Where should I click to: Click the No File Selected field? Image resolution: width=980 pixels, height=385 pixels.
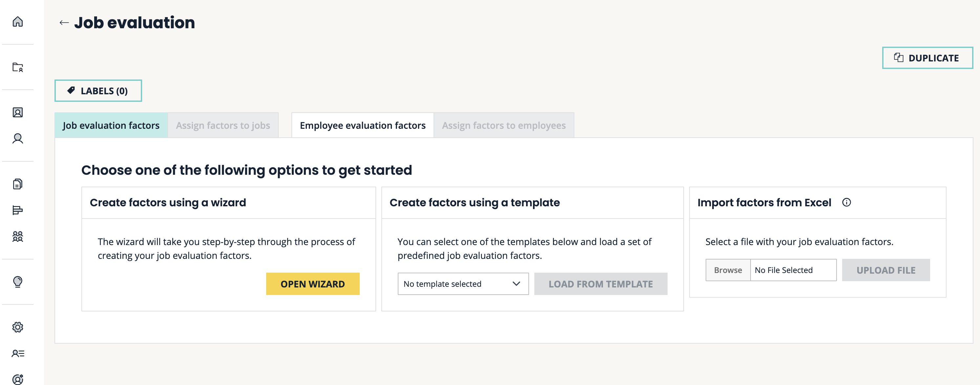point(793,270)
